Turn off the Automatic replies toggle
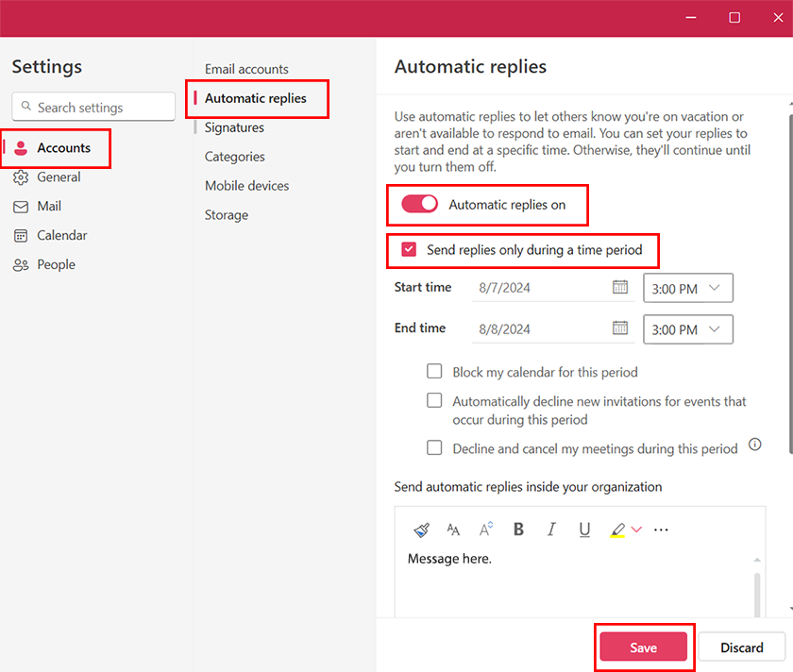 [x=419, y=204]
